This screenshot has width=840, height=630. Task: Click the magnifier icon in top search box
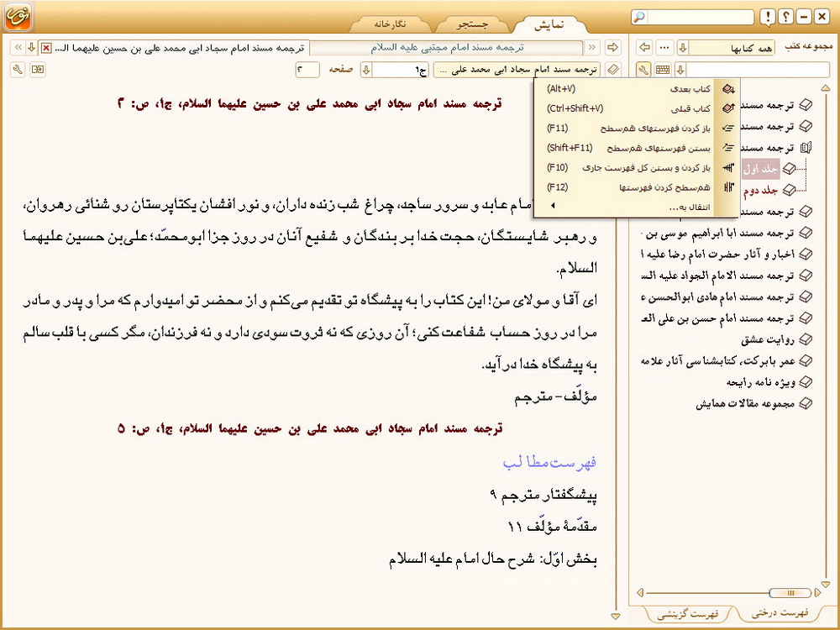point(639,17)
